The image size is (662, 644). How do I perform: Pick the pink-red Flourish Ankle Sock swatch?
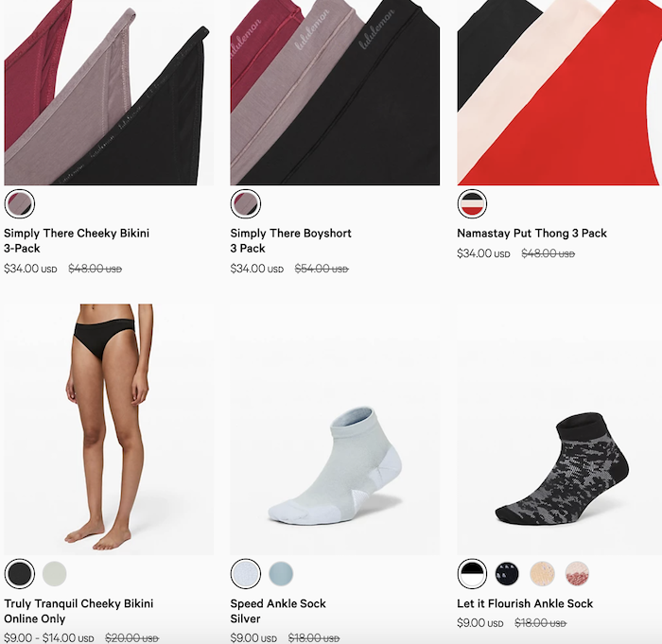577,573
